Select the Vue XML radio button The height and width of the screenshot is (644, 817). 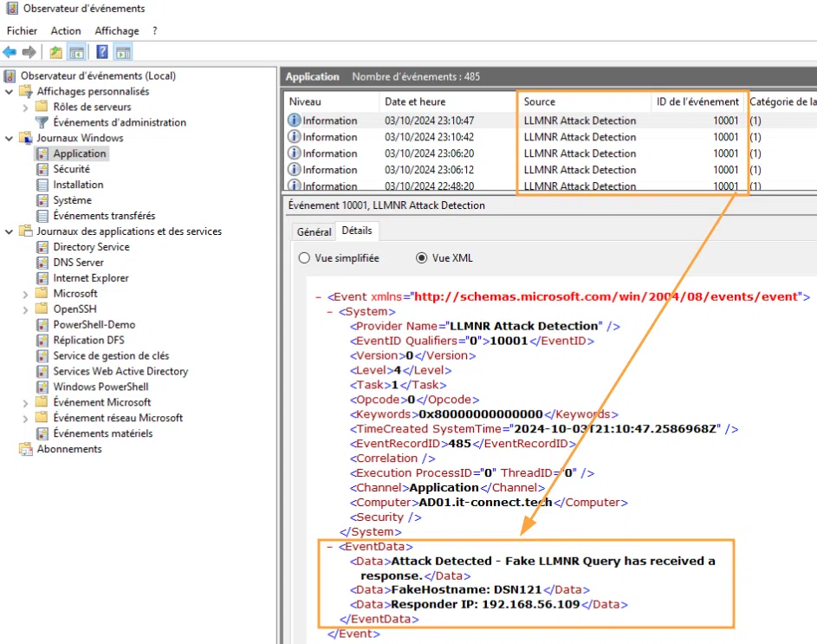pyautogui.click(x=422, y=258)
